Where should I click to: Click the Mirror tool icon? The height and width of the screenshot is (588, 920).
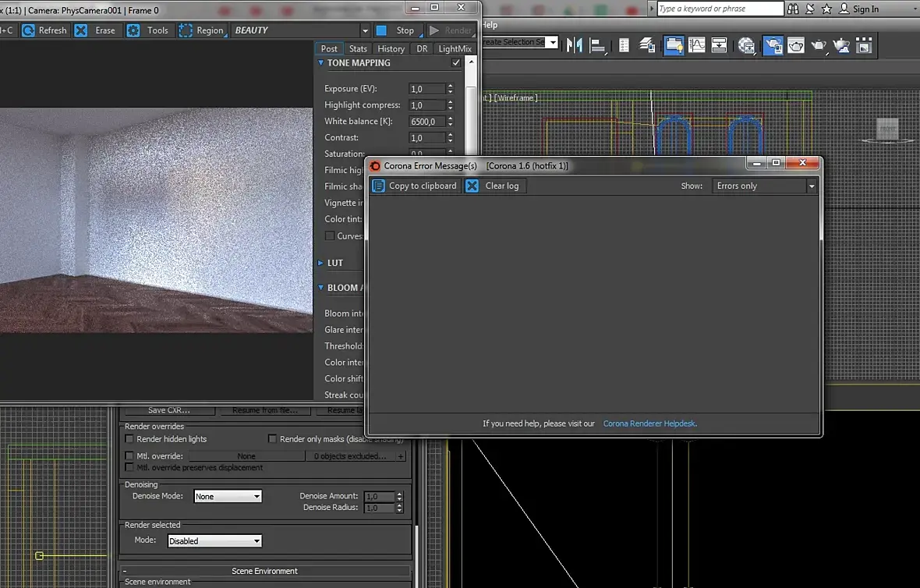coord(575,45)
